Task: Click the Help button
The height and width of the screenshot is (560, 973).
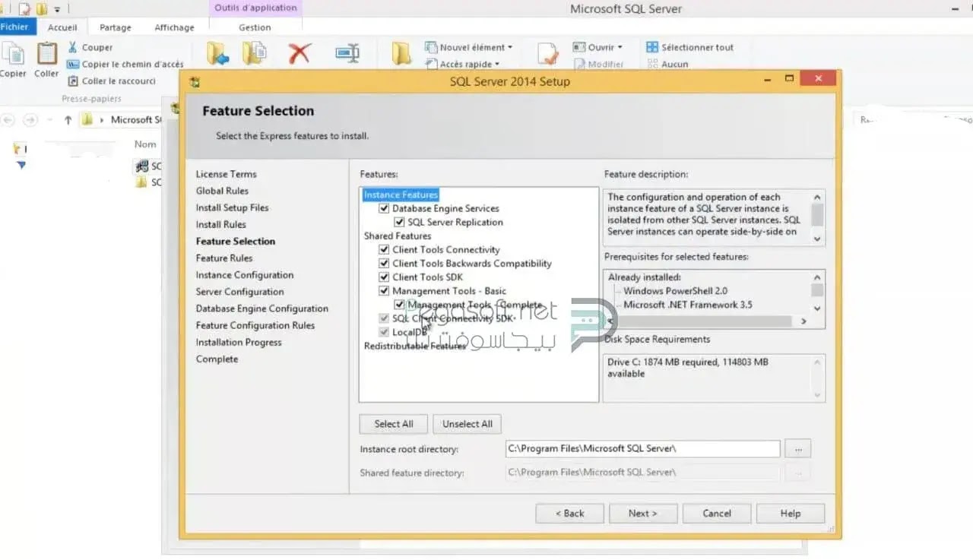Action: (x=791, y=514)
